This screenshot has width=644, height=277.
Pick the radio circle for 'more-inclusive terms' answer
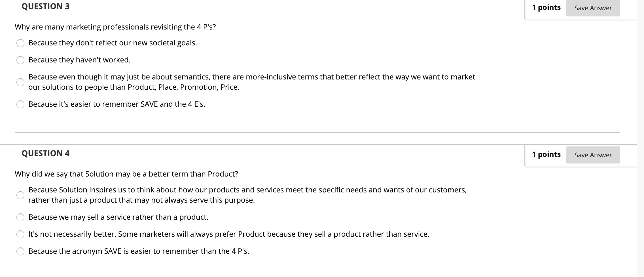[20, 82]
